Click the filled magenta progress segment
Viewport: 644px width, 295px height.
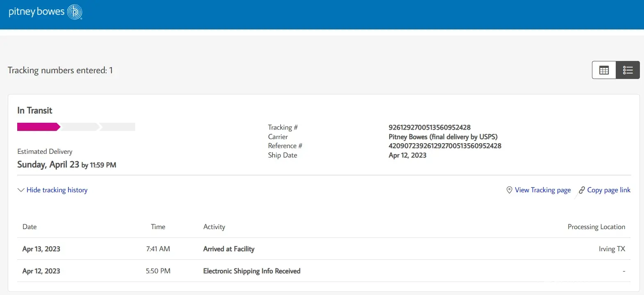(38, 127)
